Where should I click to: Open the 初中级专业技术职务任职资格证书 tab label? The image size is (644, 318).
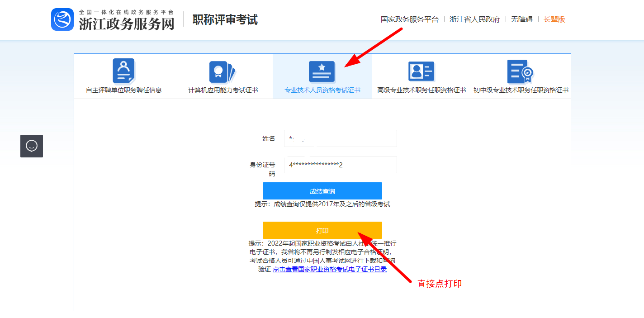521,90
